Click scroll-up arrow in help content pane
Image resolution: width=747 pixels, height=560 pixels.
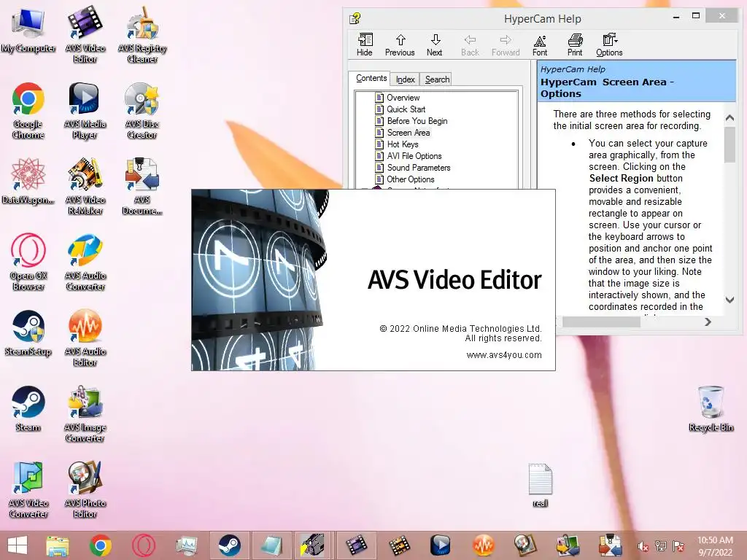(x=729, y=117)
